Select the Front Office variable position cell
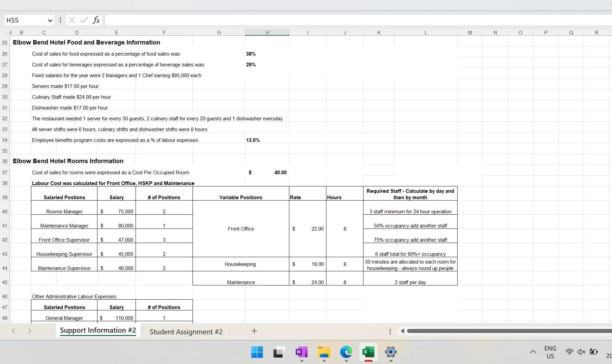Viewport: 612px width, 364px height. tap(241, 229)
